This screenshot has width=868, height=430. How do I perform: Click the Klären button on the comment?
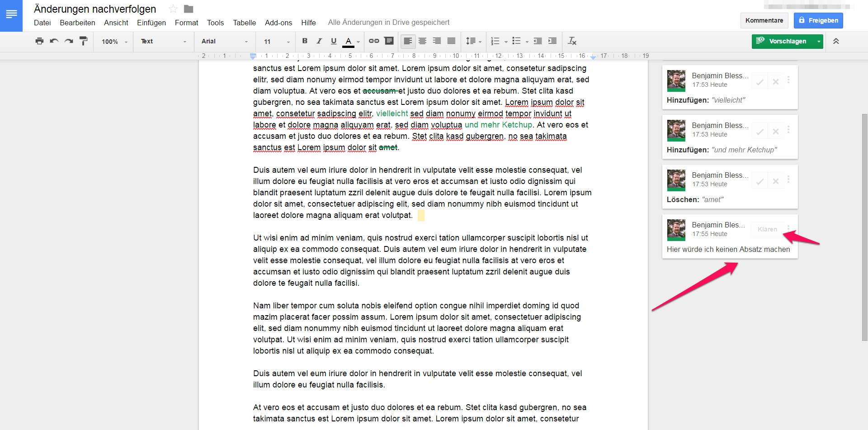(767, 229)
